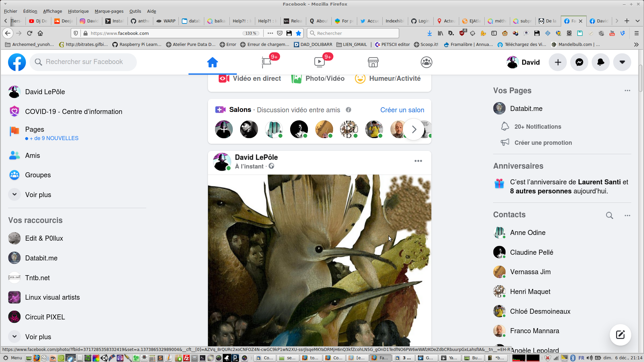
Task: Open Facebook Watch video icon
Action: [319, 62]
